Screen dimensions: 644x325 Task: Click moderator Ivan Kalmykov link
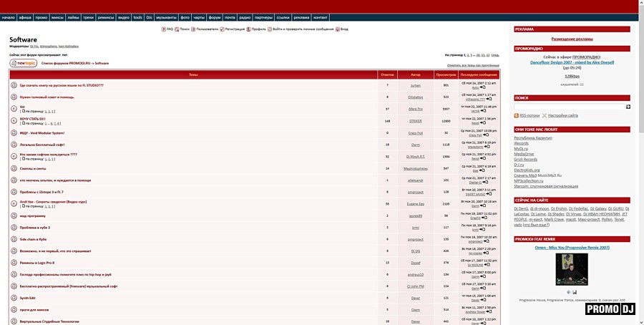coord(68,47)
